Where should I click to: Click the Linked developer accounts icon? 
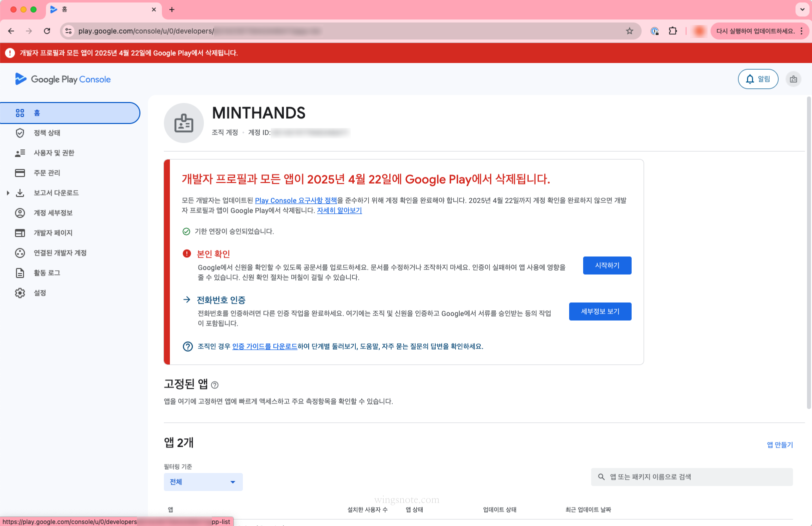20,253
